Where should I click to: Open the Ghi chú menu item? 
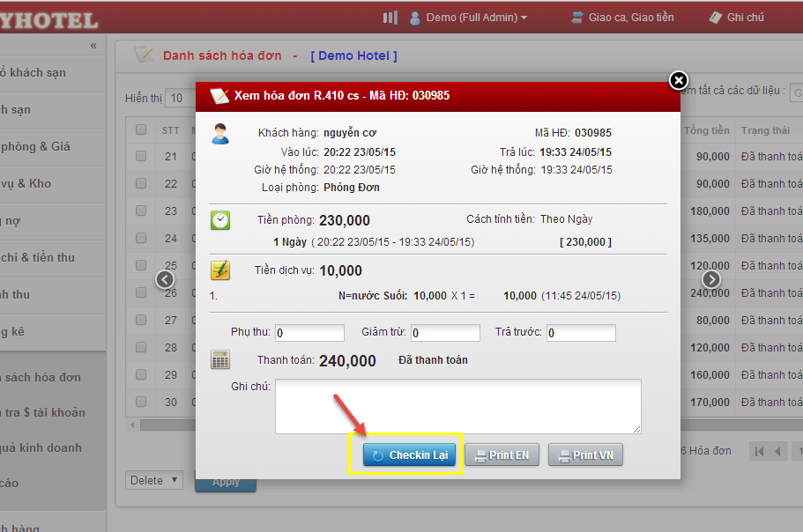pyautogui.click(x=736, y=18)
